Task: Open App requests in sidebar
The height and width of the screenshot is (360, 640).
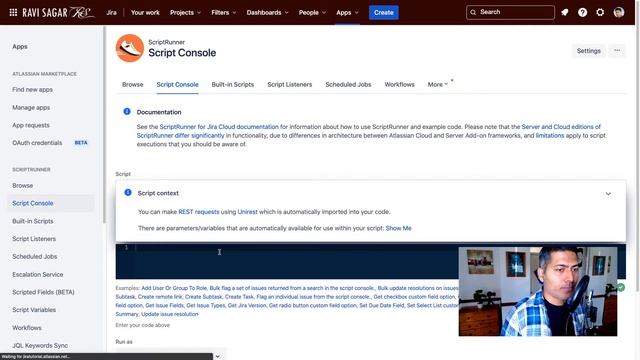Action: pos(31,125)
